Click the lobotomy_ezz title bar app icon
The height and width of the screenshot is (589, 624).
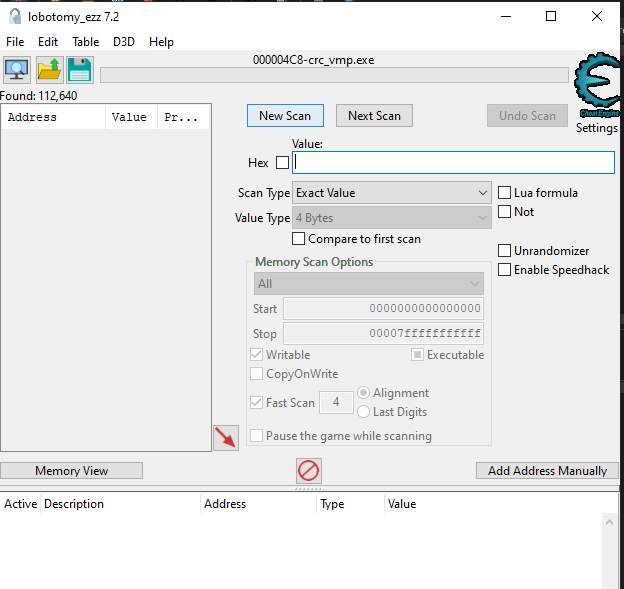point(15,16)
